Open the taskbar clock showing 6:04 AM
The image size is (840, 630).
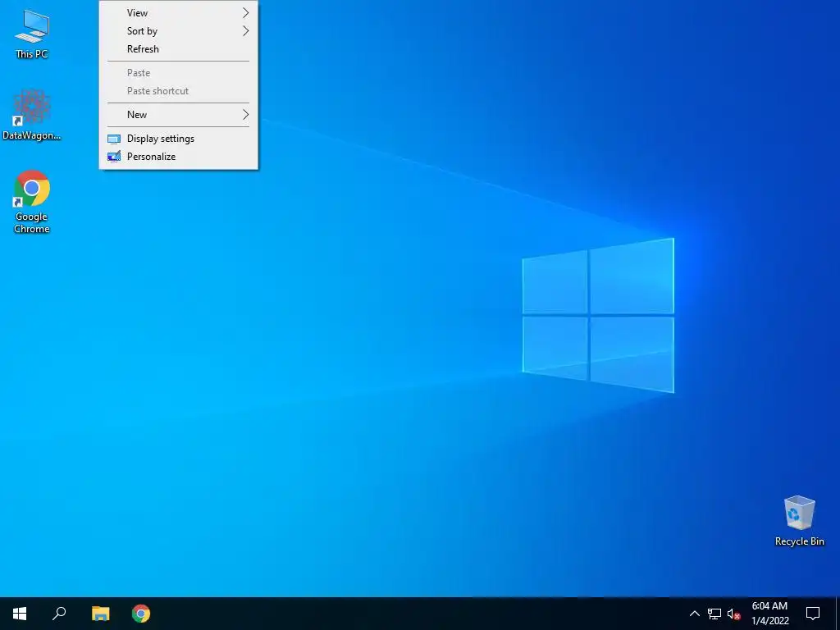(x=769, y=614)
